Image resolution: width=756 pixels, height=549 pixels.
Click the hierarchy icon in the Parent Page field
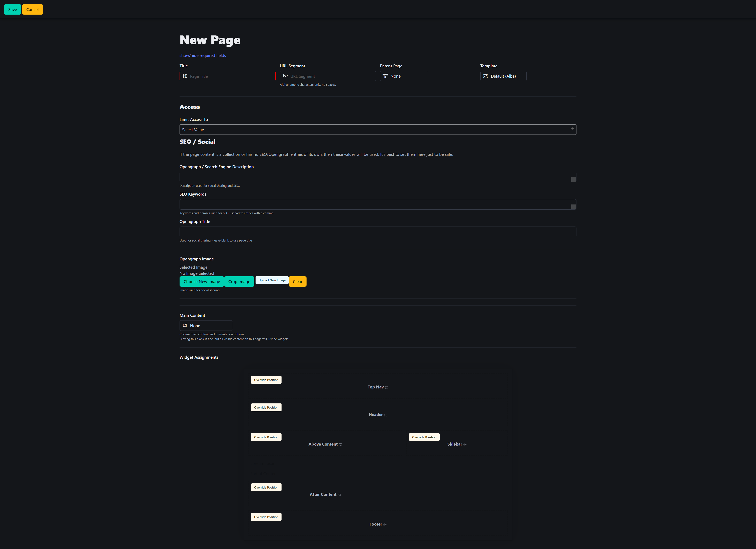[x=385, y=76]
